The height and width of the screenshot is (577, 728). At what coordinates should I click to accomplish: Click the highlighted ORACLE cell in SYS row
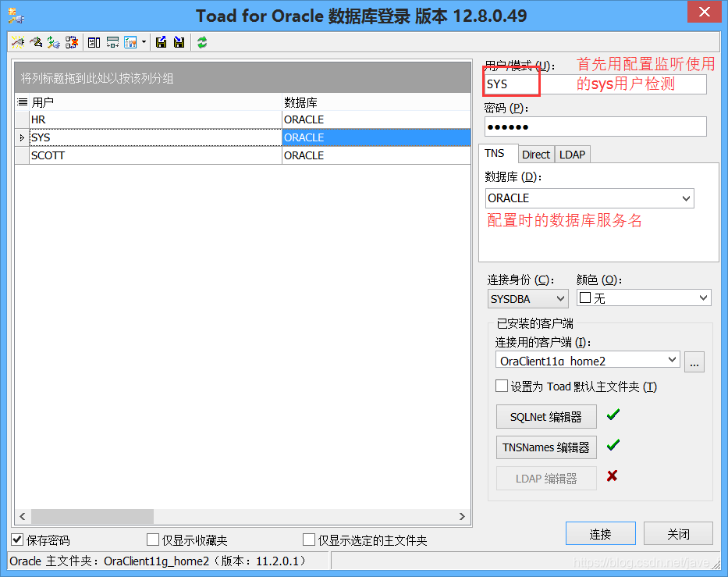pos(376,137)
